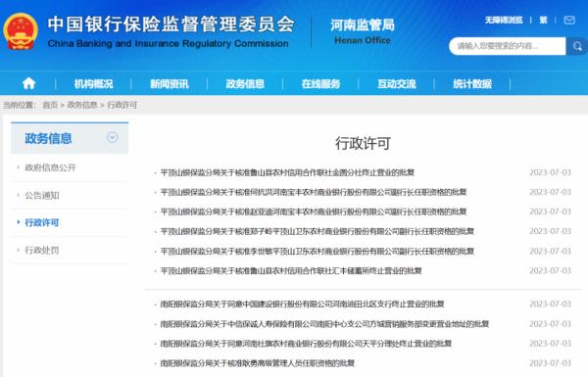This screenshot has width=588, height=377.
Task: Open approval for 何抗洪 at 河南宝丰农村商业银行
Action: pyautogui.click(x=314, y=192)
